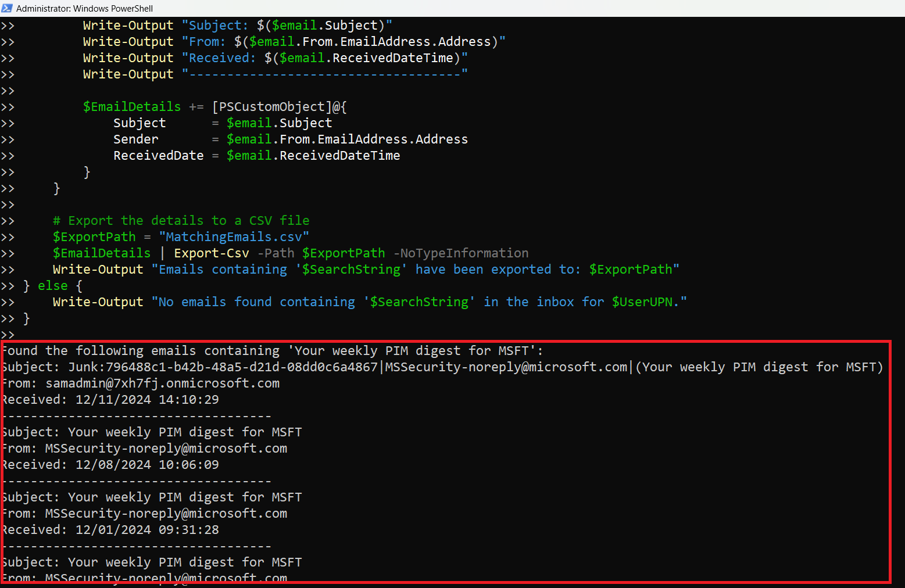Screen dimensions: 905x588
Task: Click the Sender property name in the object
Action: [x=135, y=139]
